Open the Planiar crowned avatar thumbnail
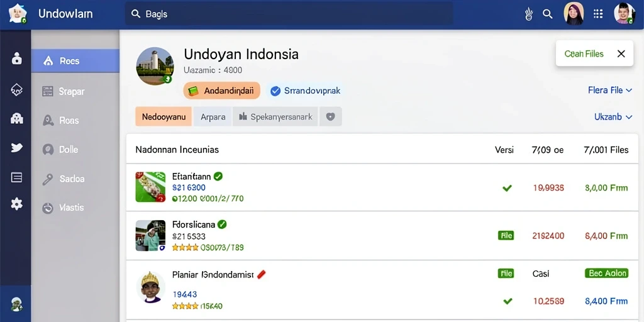 click(150, 287)
